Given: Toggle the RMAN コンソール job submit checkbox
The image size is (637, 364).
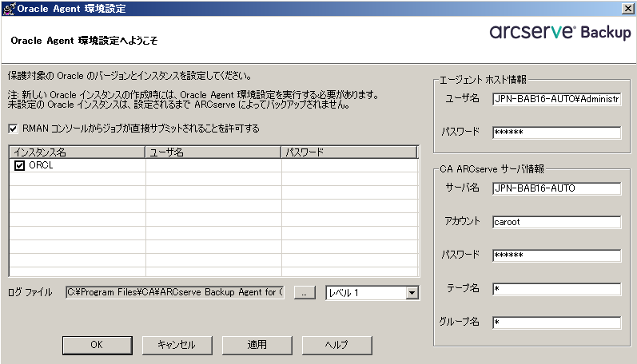Looking at the screenshot, I should 13,129.
